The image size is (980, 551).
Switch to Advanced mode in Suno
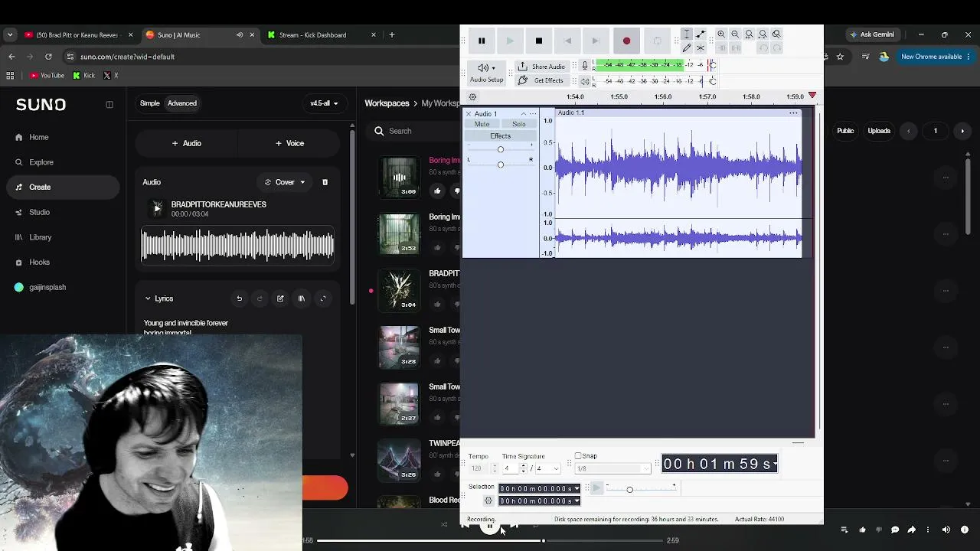[182, 103]
